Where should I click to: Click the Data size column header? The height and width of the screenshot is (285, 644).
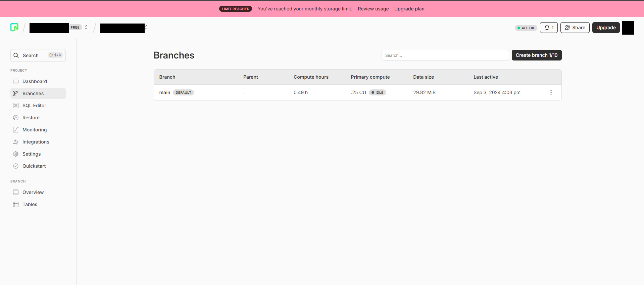click(x=424, y=77)
